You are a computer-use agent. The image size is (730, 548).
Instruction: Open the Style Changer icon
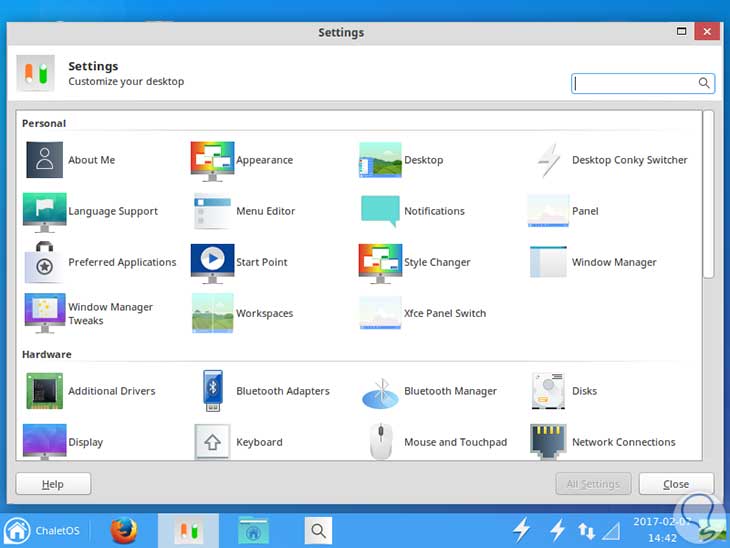[x=380, y=264]
